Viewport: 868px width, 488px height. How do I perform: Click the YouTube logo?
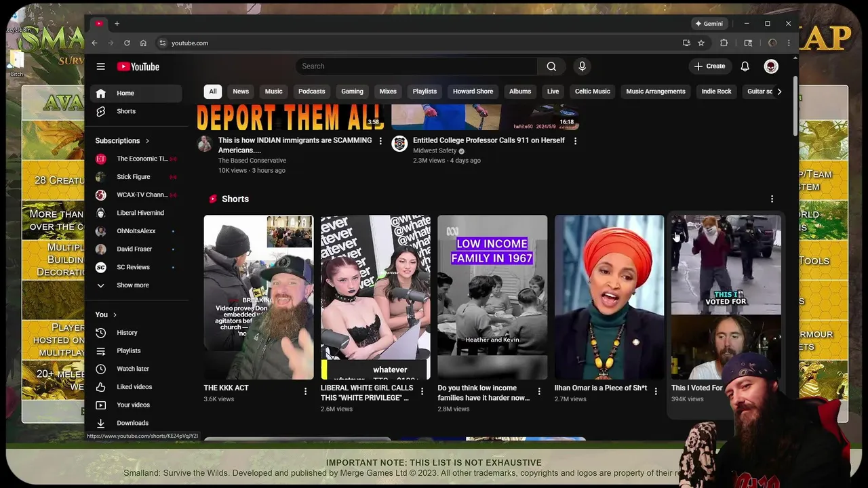tap(138, 66)
